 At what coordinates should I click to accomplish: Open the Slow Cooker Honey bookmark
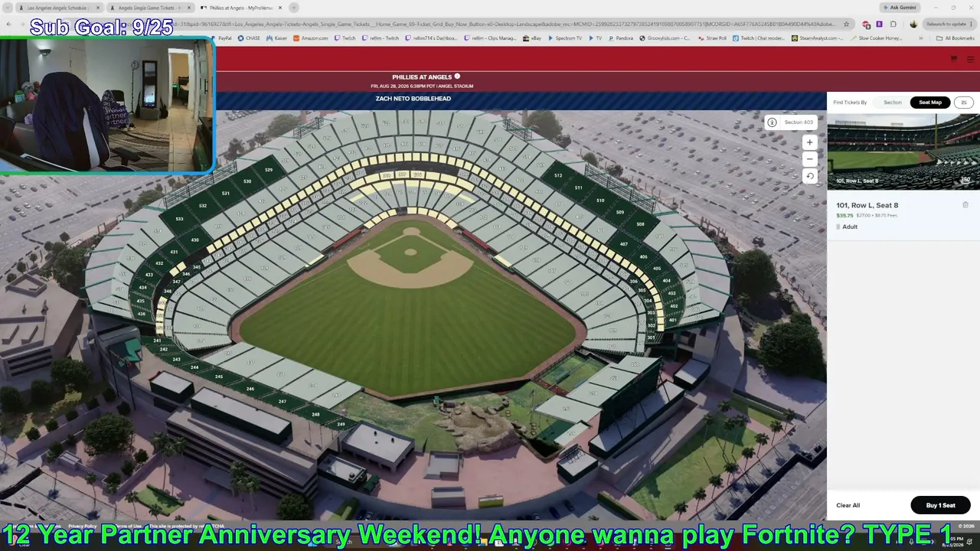coord(877,38)
